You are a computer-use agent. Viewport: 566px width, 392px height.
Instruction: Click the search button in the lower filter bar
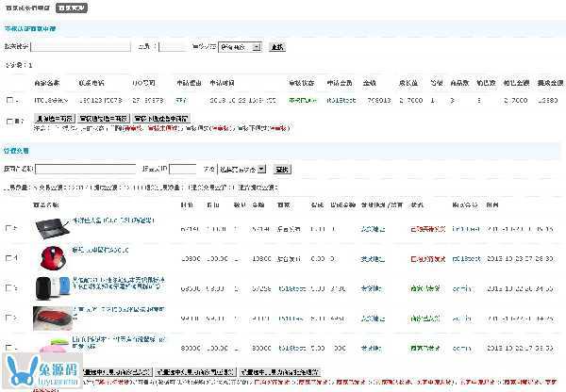tap(282, 169)
